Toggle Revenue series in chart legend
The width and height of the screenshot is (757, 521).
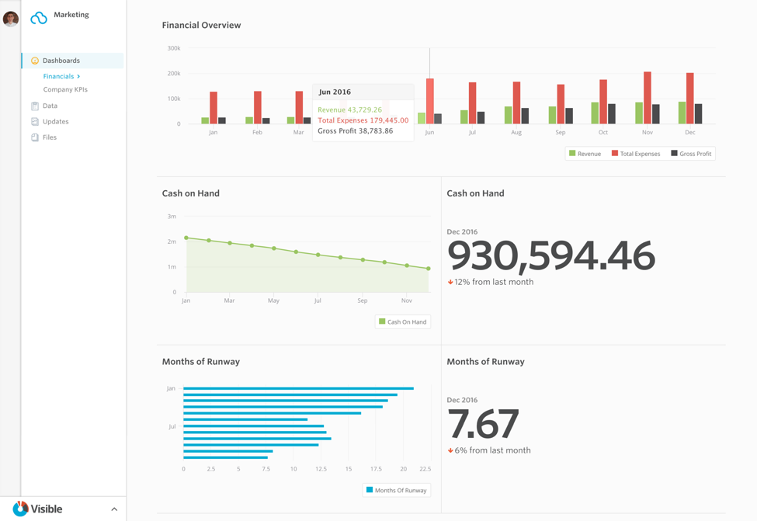coord(585,154)
